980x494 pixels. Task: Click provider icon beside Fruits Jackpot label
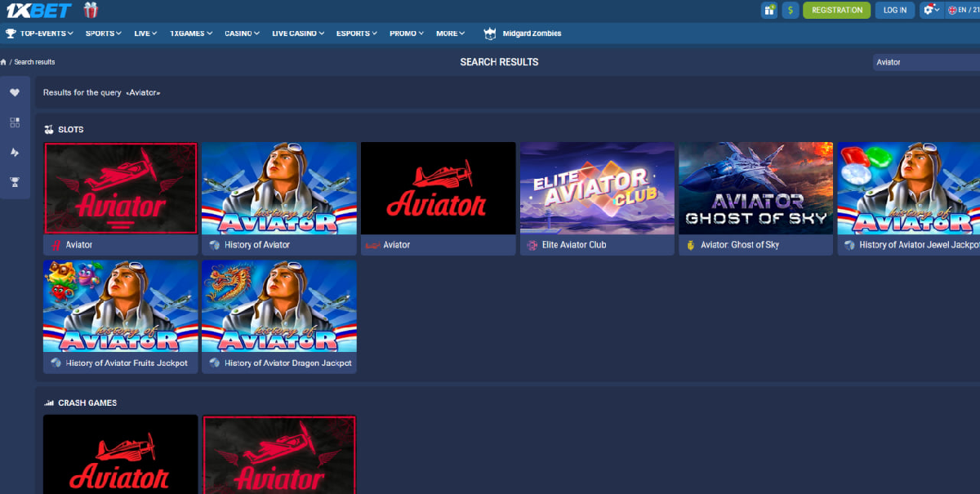(x=56, y=363)
